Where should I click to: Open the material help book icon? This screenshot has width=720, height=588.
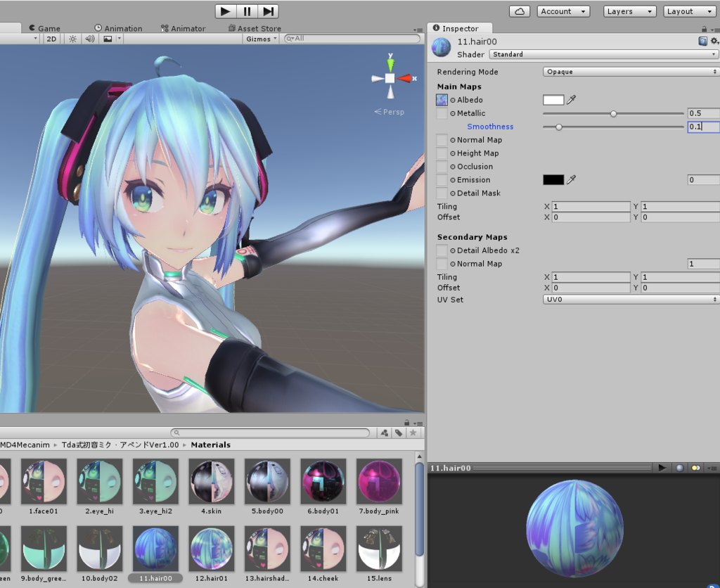(x=702, y=41)
